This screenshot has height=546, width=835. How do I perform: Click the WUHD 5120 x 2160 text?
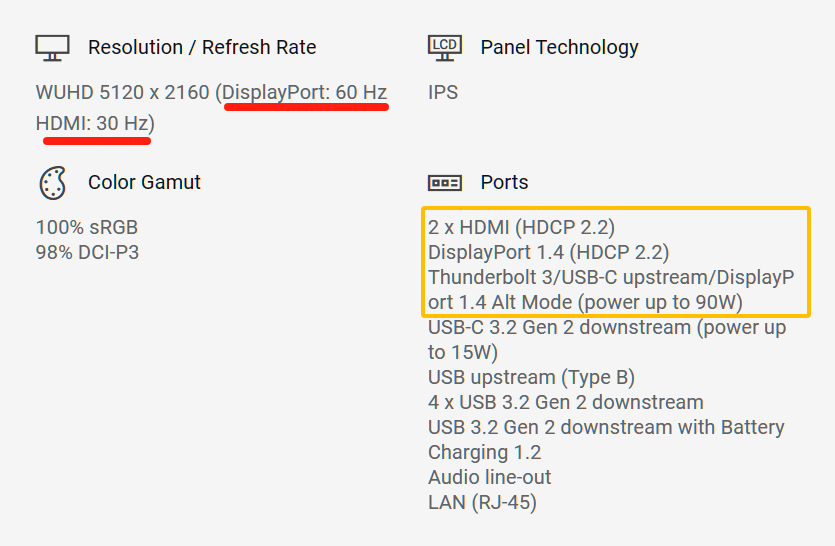122,93
